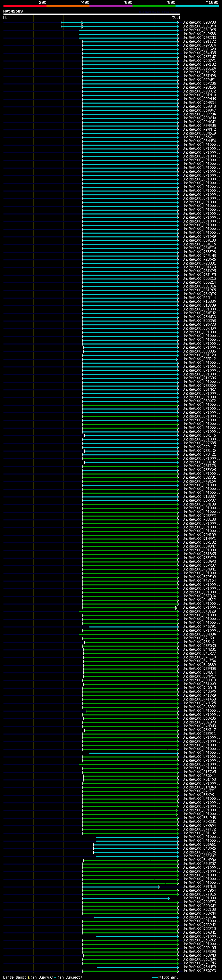
Task: Select hit UniRef100_Q8J014
Action: point(199,286)
